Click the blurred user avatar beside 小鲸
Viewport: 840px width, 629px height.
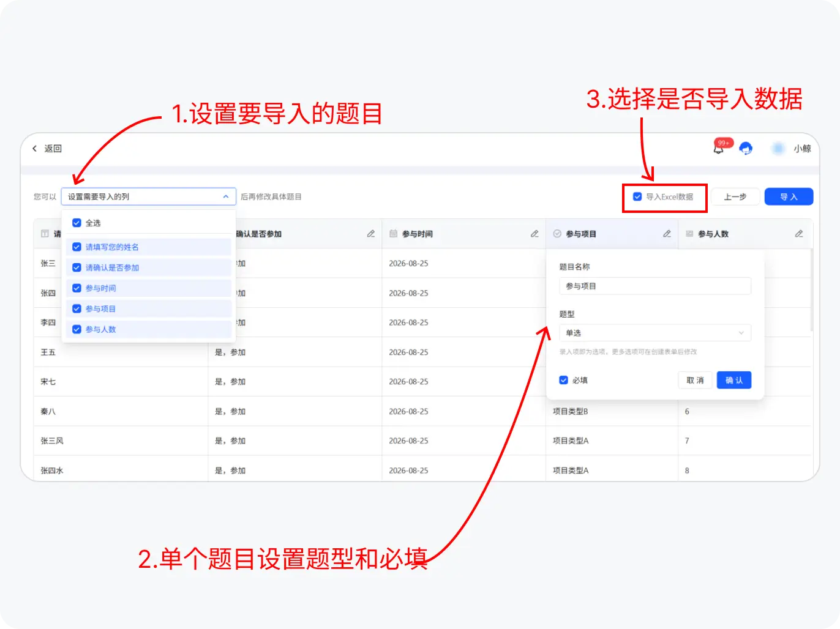click(778, 148)
